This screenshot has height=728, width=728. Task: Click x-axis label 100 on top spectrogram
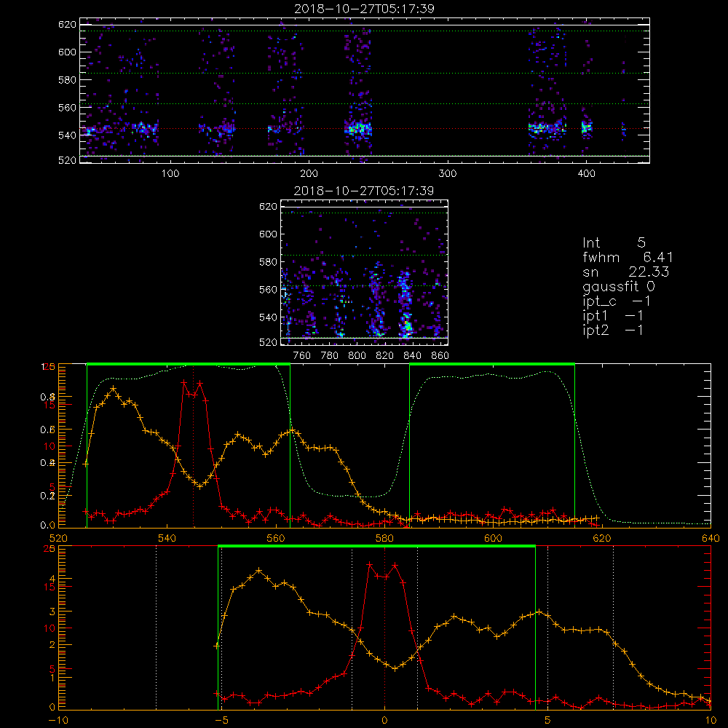coord(170,174)
